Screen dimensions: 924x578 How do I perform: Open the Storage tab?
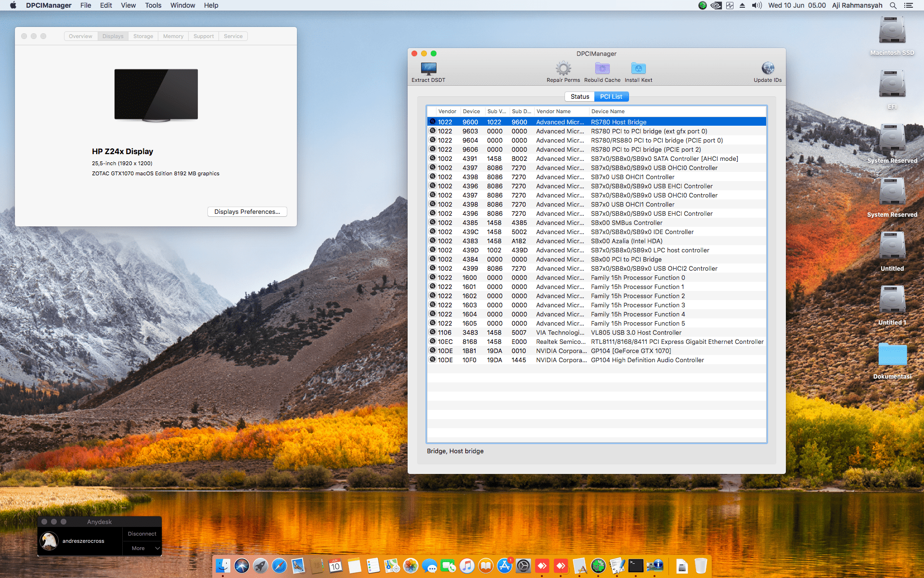tap(143, 36)
